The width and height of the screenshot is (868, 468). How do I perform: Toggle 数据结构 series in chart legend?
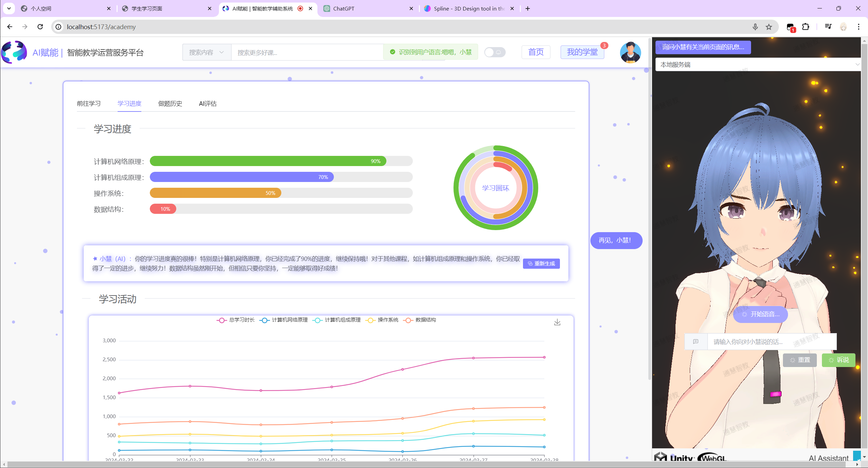(x=420, y=320)
